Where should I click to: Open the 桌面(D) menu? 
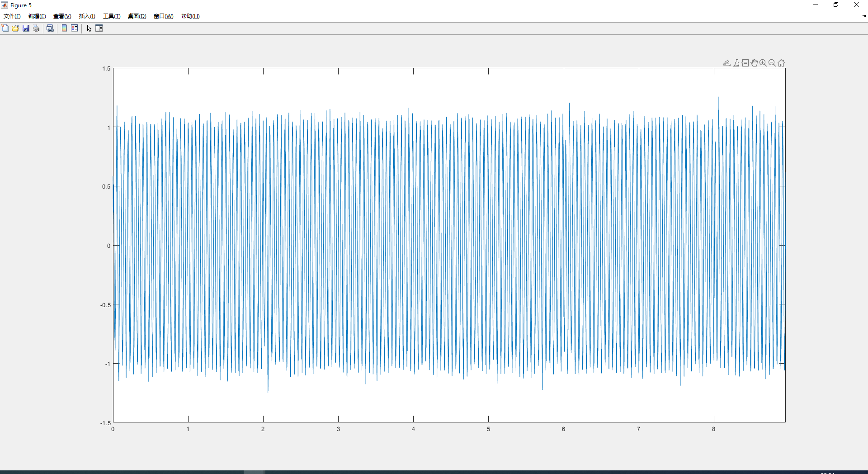pyautogui.click(x=137, y=16)
